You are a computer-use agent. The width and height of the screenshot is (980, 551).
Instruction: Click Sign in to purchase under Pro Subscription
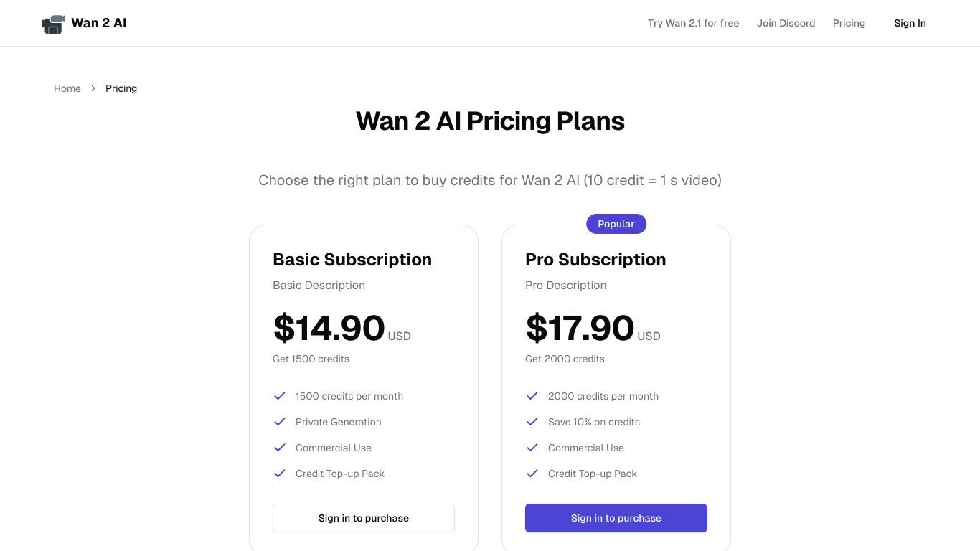point(616,518)
